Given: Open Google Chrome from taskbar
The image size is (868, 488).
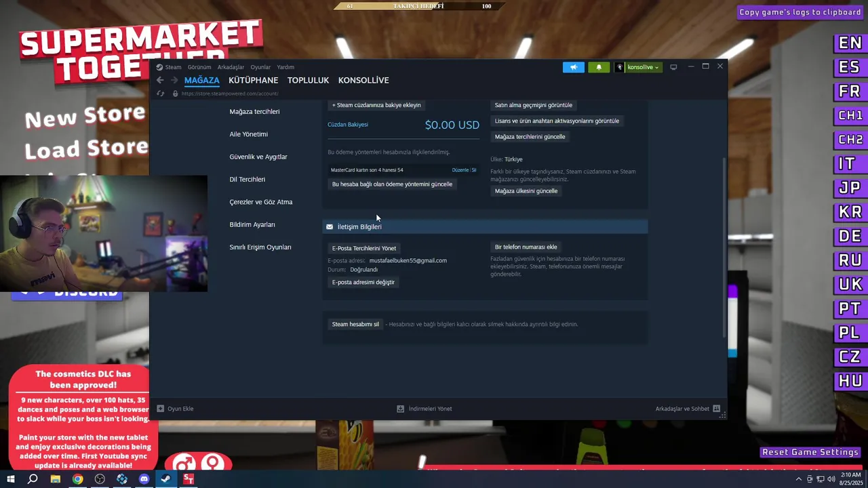Looking at the screenshot, I should (77, 479).
